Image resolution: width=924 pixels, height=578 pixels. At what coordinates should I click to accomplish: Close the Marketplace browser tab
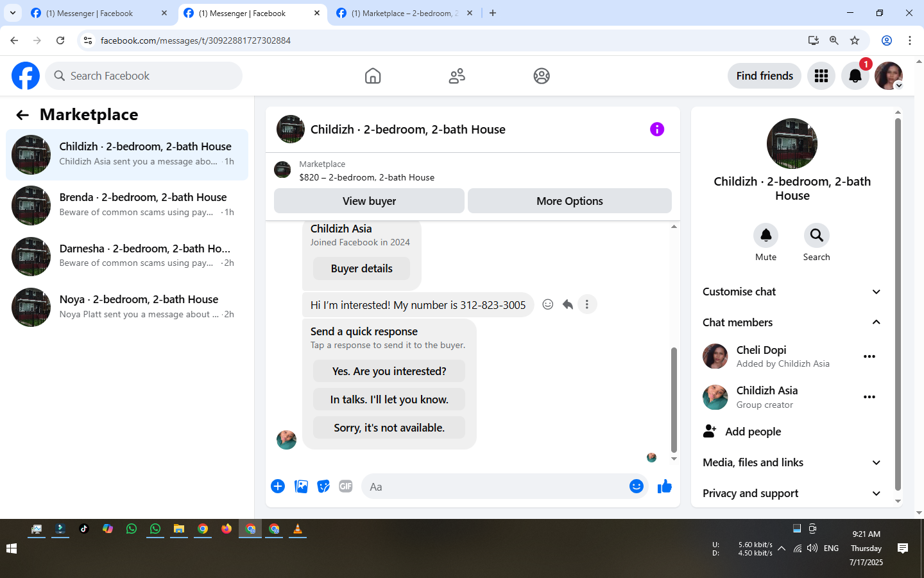[470, 13]
